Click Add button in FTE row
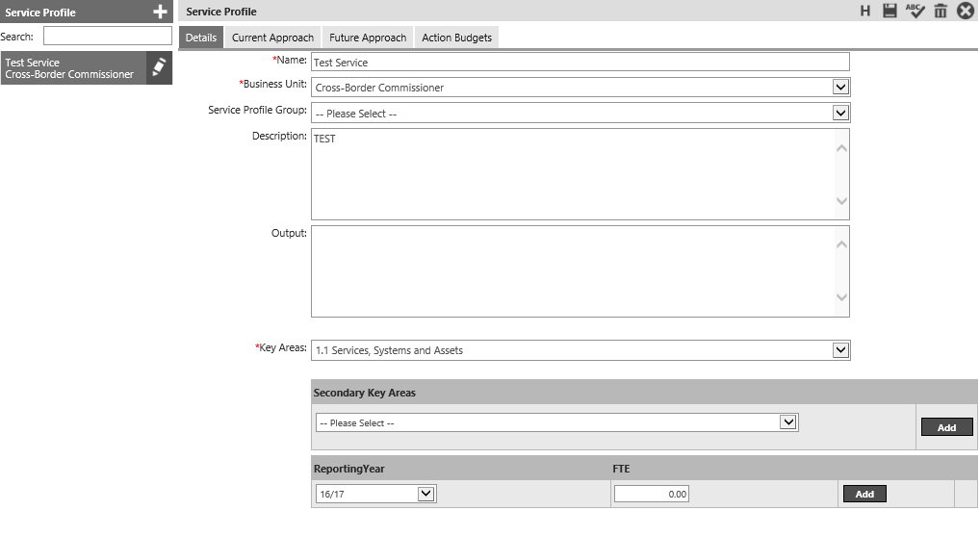980x536 pixels. (864, 494)
